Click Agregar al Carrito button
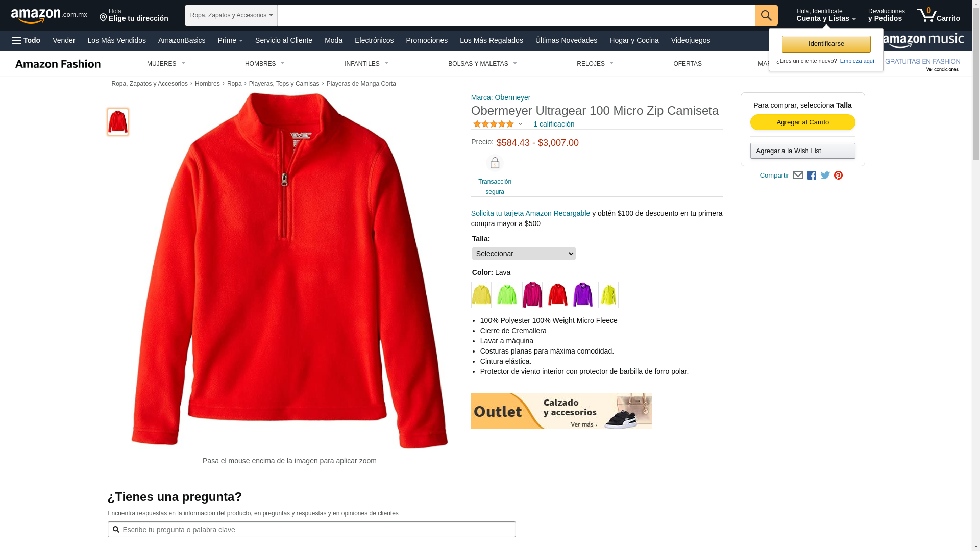980x551 pixels. point(802,122)
